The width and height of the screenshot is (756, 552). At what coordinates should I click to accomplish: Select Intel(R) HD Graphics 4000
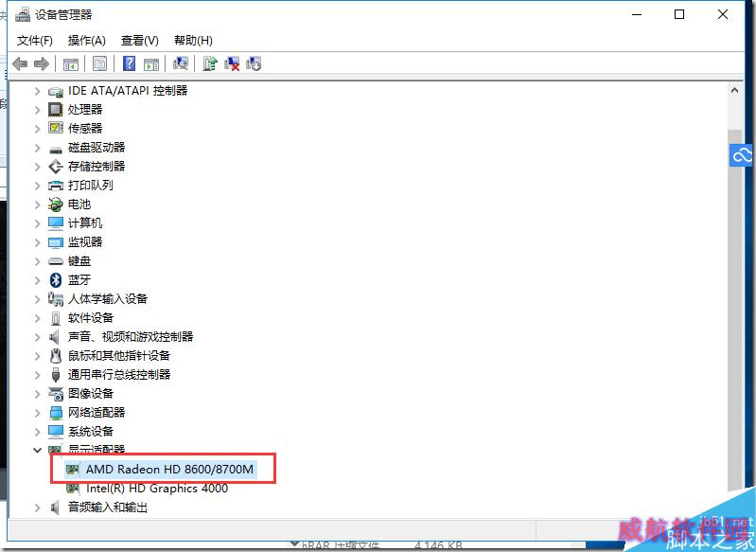click(x=157, y=489)
